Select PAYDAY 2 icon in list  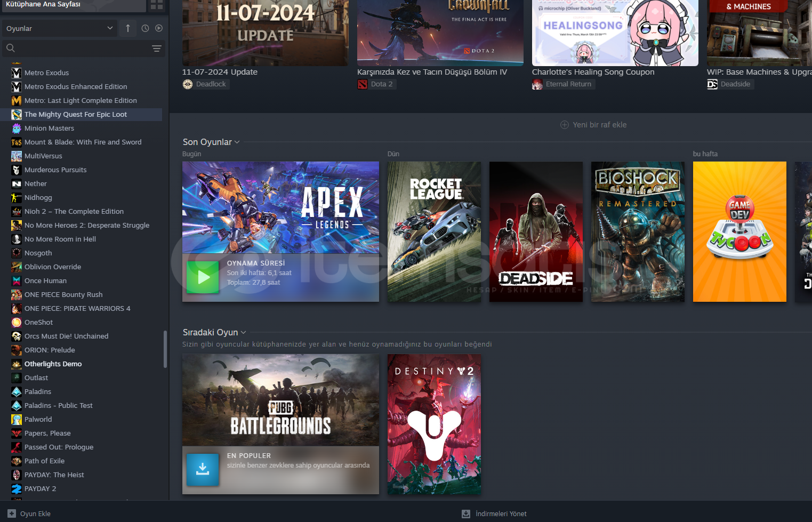point(17,488)
